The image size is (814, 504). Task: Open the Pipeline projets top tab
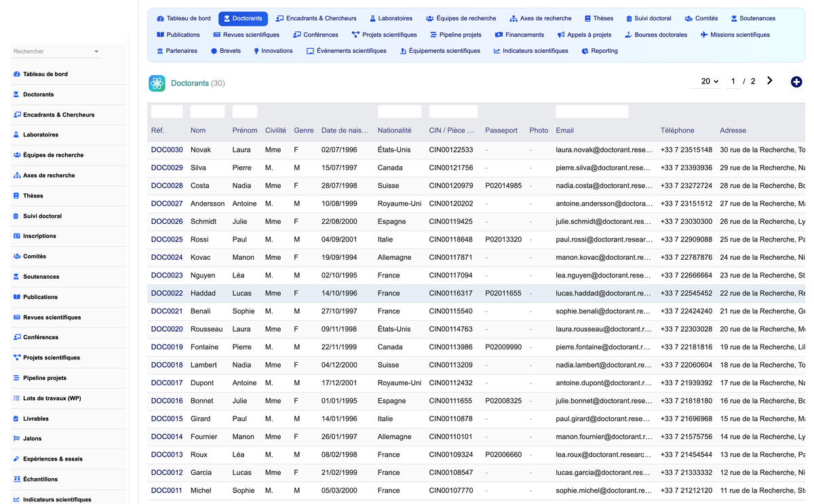pyautogui.click(x=455, y=35)
